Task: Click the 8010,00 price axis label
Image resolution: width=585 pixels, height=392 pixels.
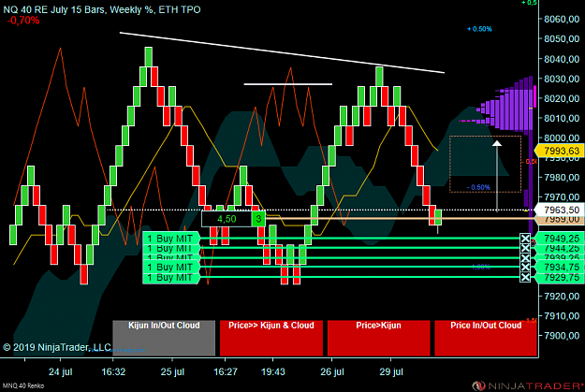Action: point(562,118)
